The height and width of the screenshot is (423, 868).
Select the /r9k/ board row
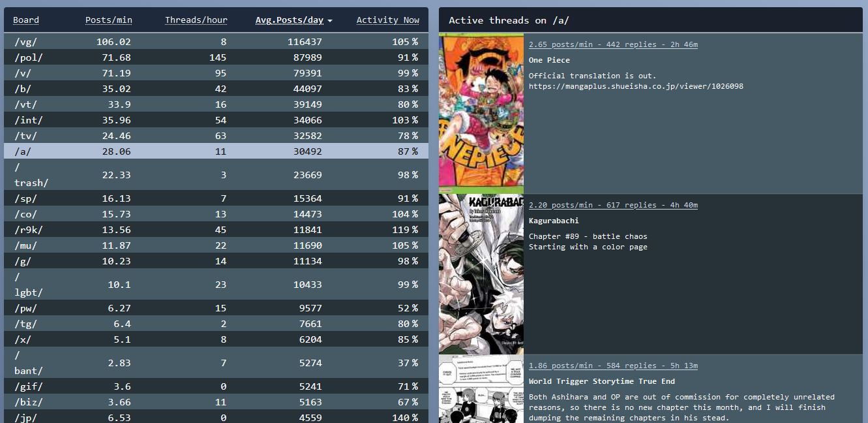[217, 229]
